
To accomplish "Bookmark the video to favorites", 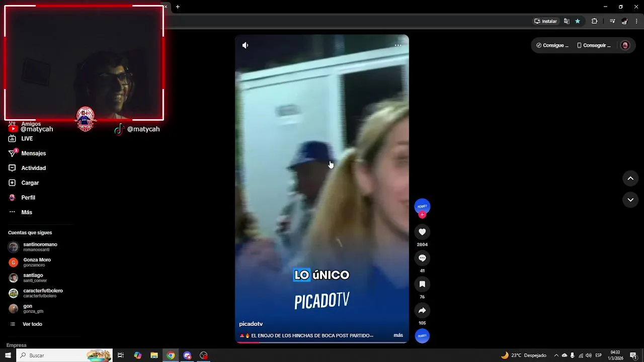I will coord(422,284).
